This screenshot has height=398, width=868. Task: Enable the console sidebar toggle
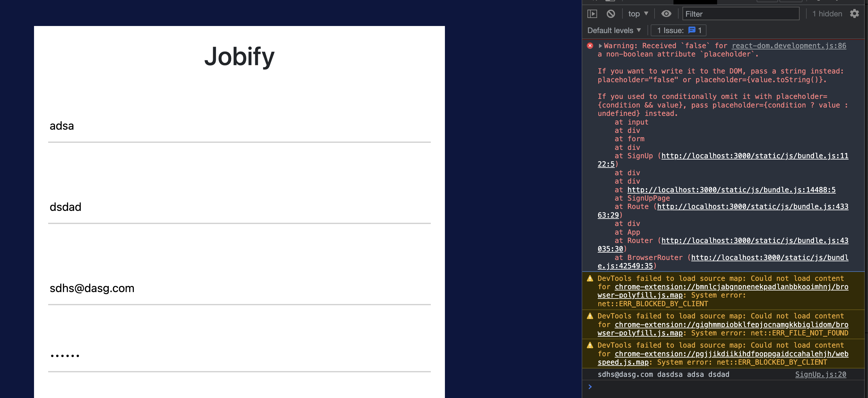pyautogui.click(x=592, y=13)
